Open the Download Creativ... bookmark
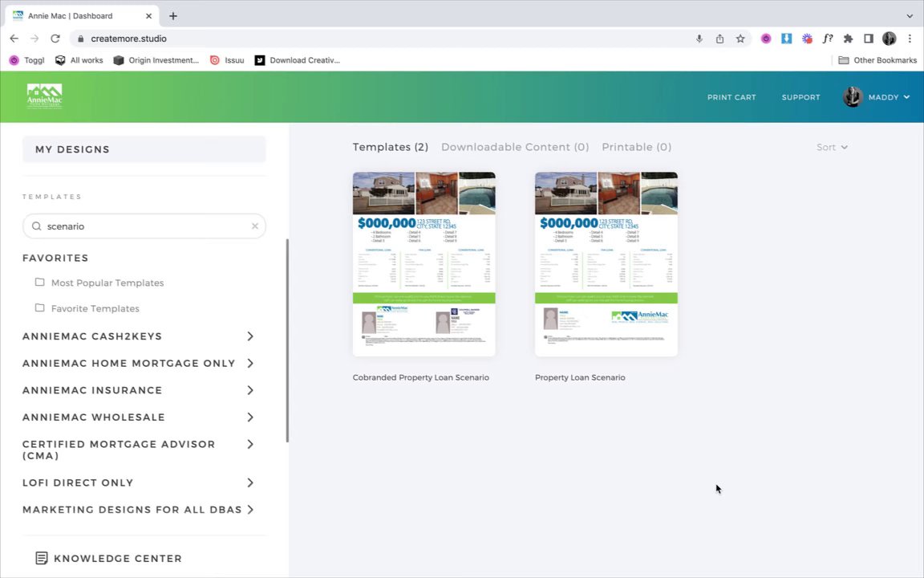924x578 pixels. pyautogui.click(x=298, y=60)
